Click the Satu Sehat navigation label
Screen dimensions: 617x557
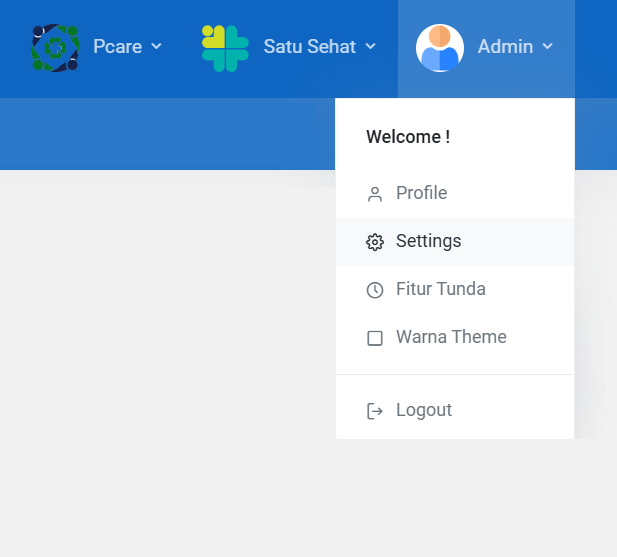(x=310, y=46)
